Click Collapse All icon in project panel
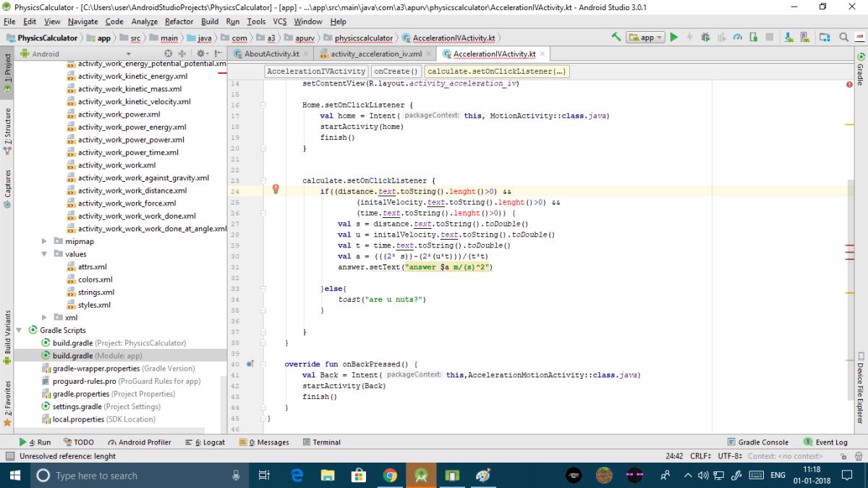 (x=182, y=54)
